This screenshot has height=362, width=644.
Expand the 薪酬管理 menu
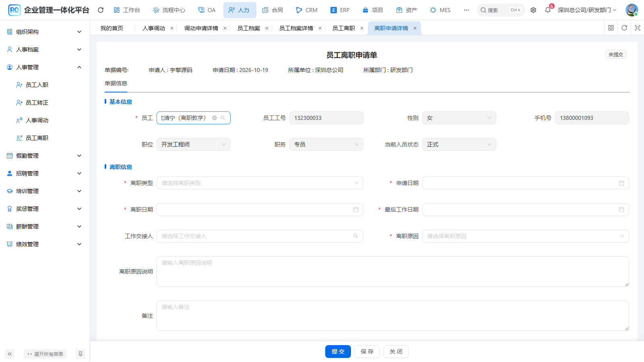coord(45,226)
